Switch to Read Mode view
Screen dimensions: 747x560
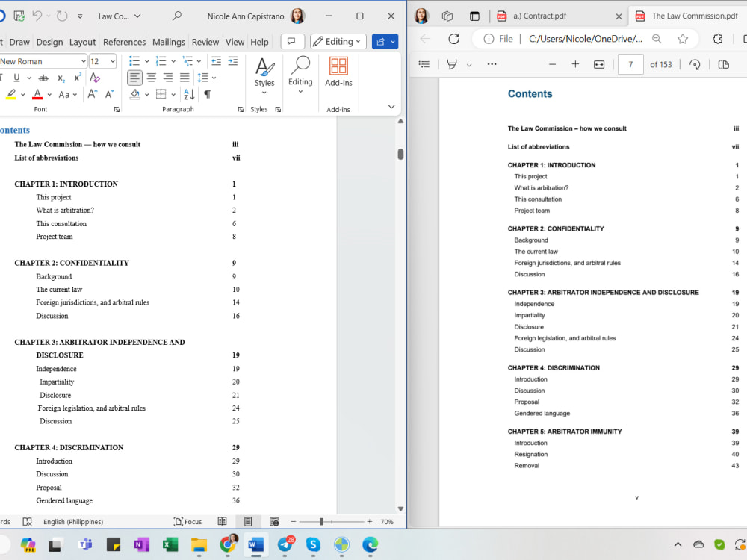click(222, 521)
